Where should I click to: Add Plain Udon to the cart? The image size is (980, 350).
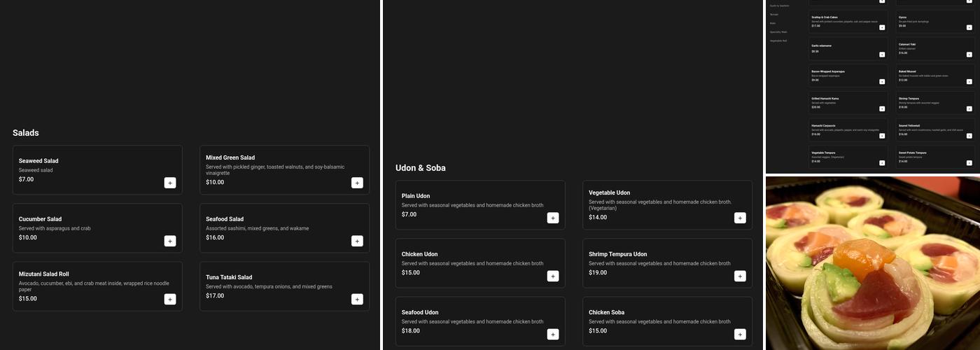(x=553, y=218)
